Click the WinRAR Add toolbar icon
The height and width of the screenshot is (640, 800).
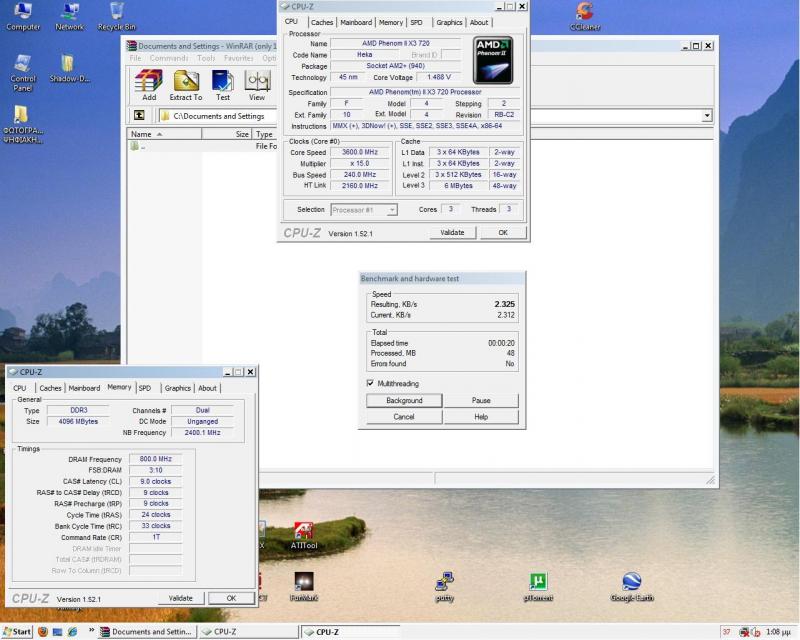[149, 84]
